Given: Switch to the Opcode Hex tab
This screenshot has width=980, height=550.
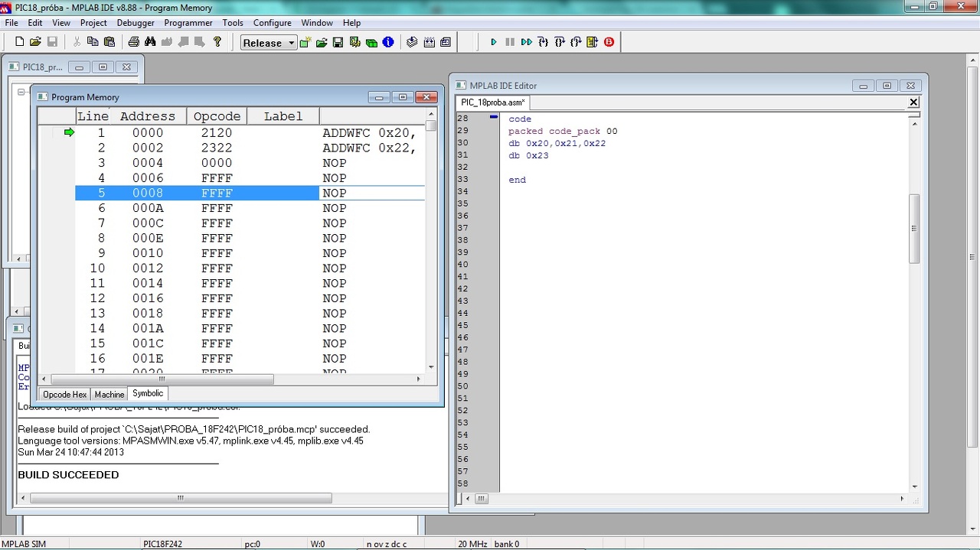Looking at the screenshot, I should click(x=64, y=394).
